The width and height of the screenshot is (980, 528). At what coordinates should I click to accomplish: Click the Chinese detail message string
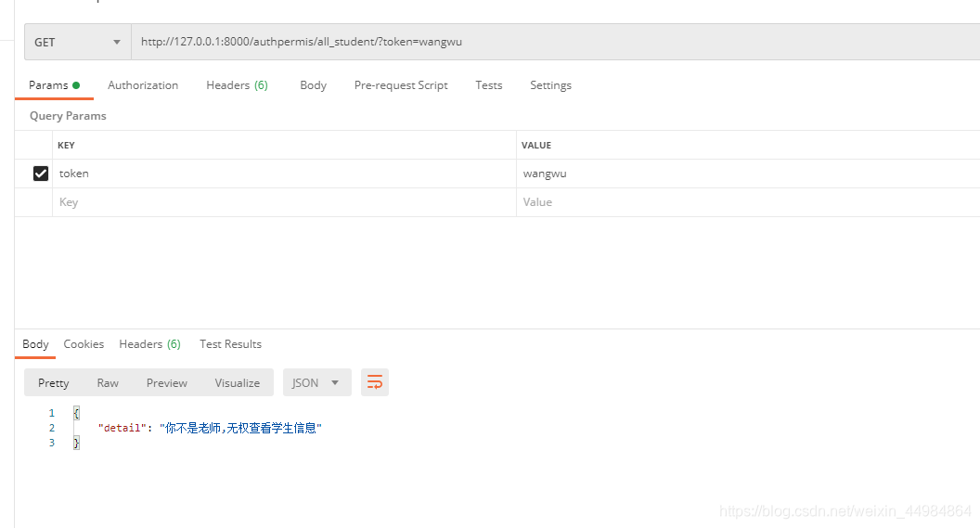coord(240,428)
